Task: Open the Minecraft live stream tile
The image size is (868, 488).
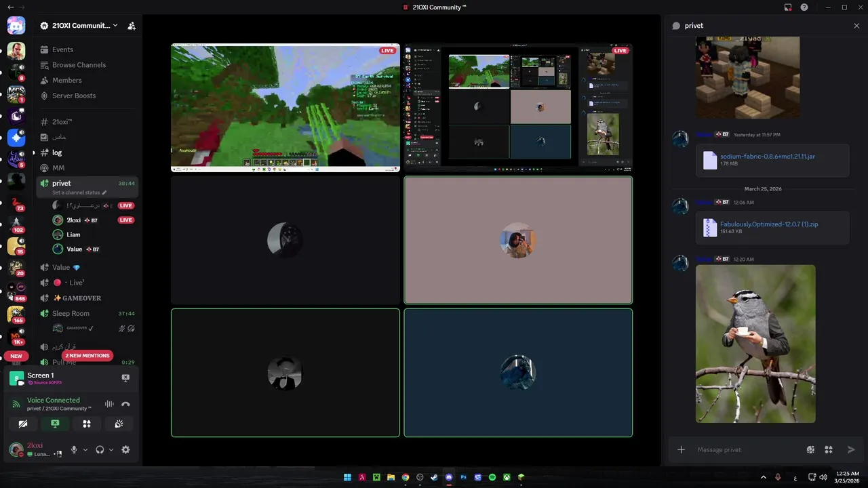Action: 285,108
